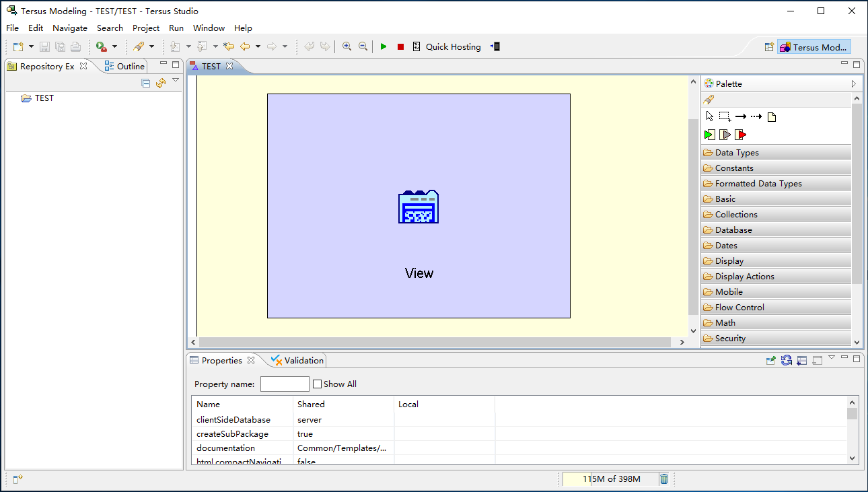Click the Undo toolbar icon
Viewport: 868px width, 492px height.
[x=310, y=46]
